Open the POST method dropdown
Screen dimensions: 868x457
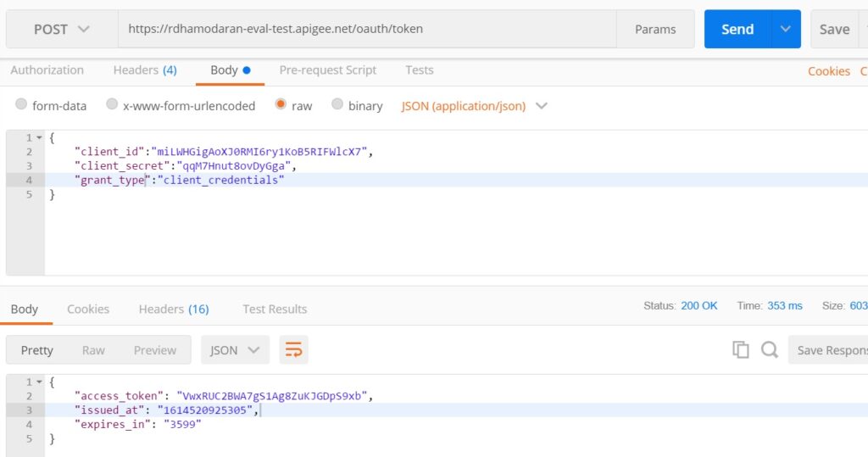[x=61, y=29]
